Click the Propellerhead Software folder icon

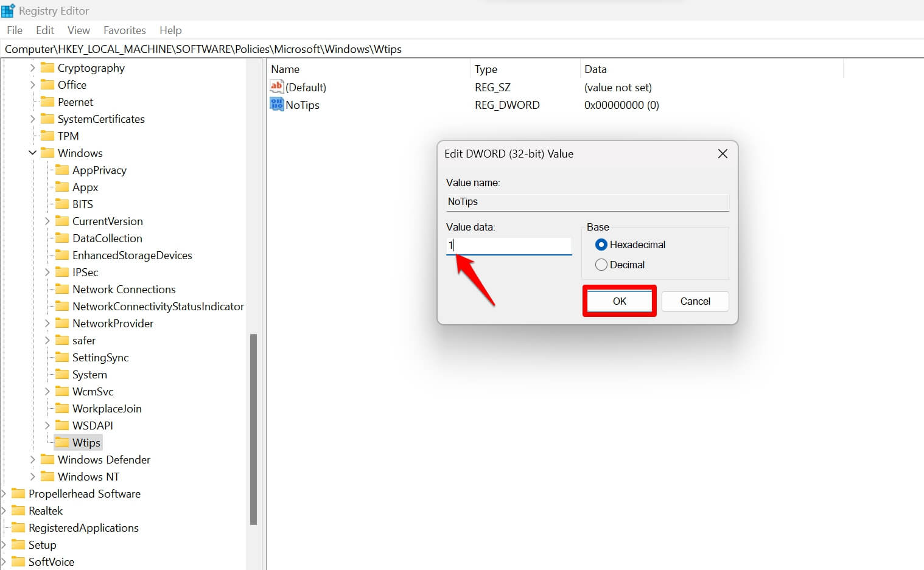point(18,493)
